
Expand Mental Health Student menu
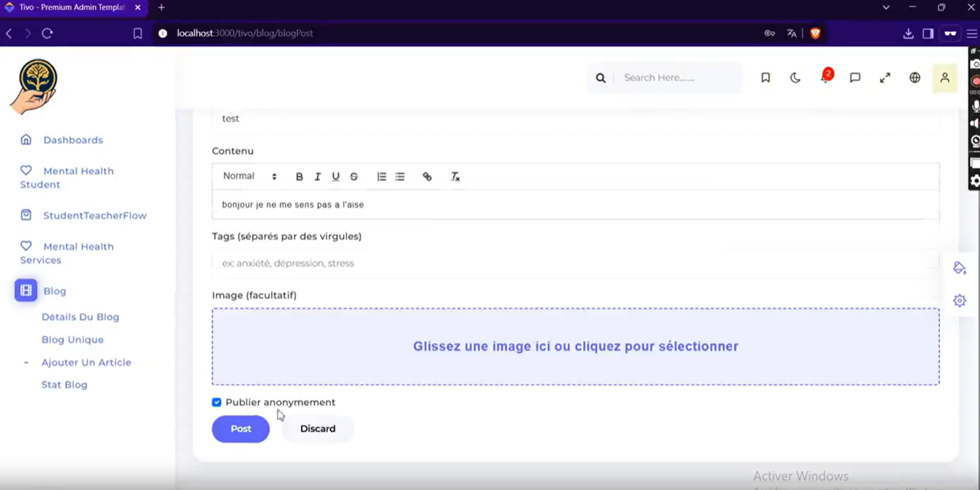click(67, 178)
